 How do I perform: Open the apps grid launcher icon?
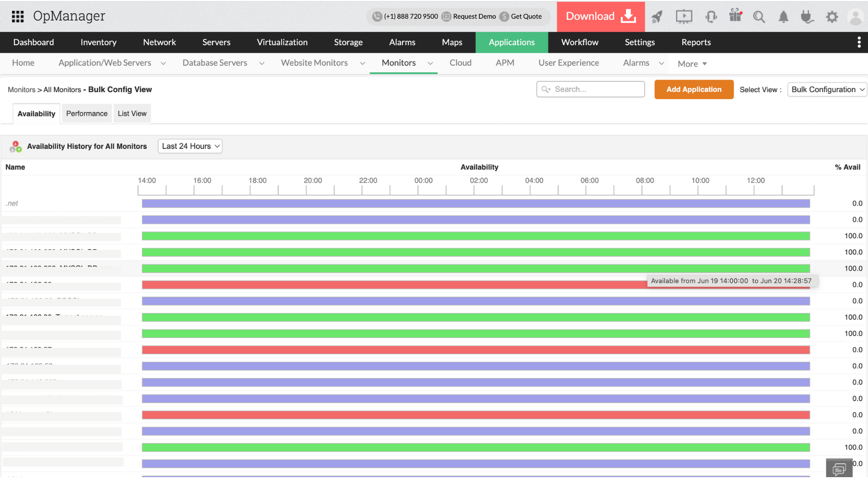coord(18,16)
